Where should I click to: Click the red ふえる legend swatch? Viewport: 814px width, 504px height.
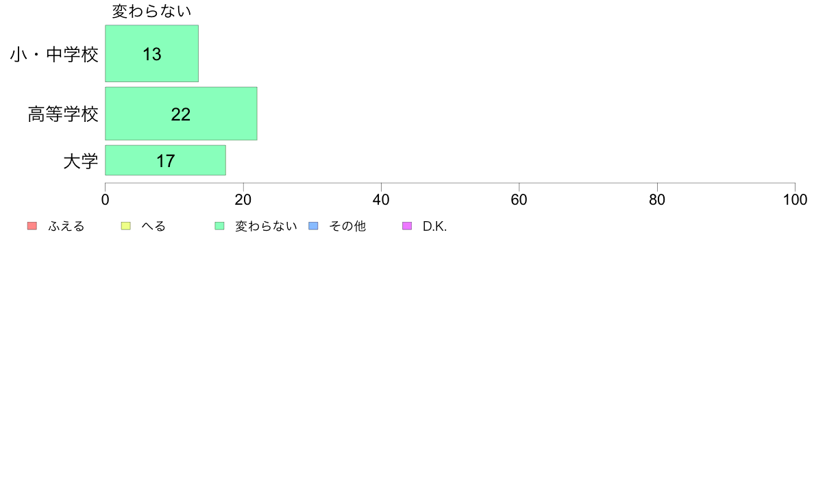32,226
